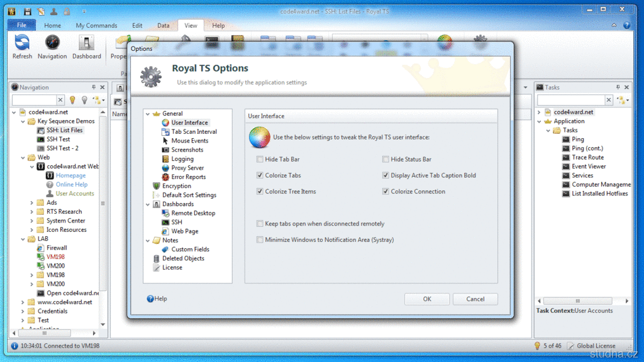Select User Interface color wheel icon in options tree

pyautogui.click(x=165, y=123)
